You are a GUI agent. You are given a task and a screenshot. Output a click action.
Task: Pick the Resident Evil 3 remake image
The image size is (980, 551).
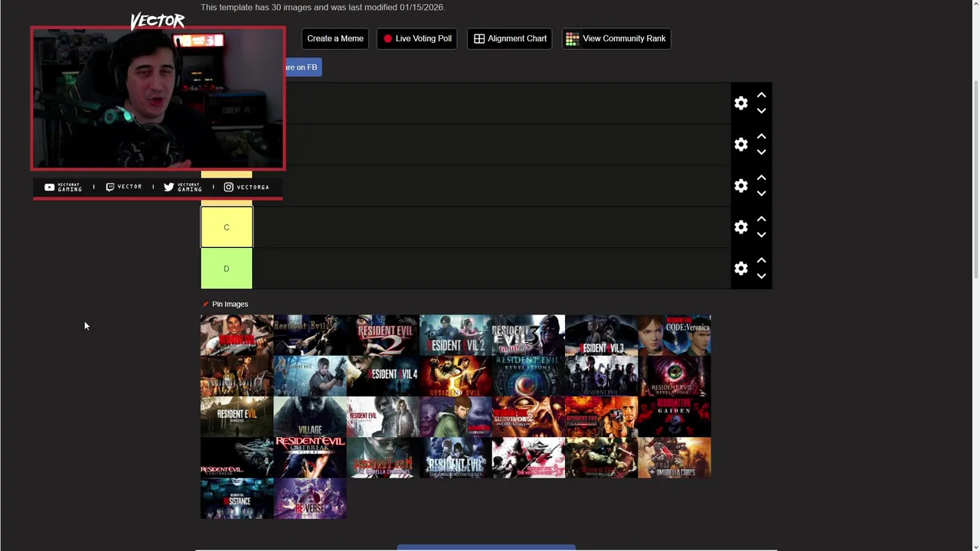pyautogui.click(x=602, y=335)
